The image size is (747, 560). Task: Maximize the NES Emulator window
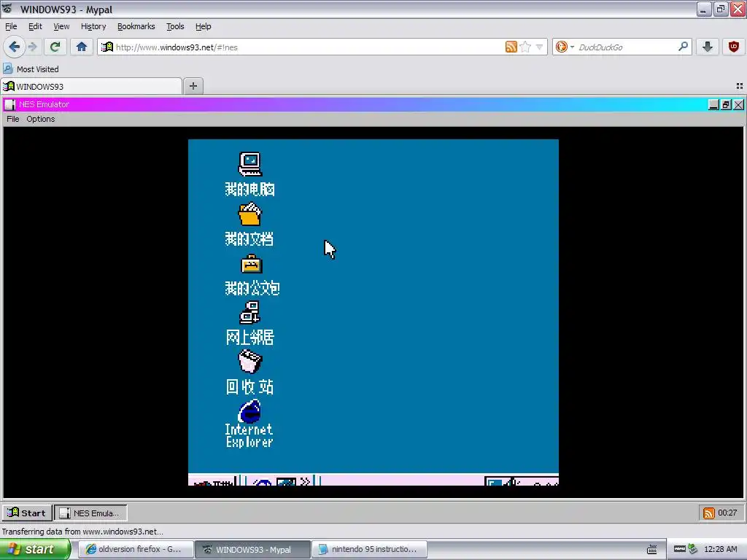click(x=726, y=105)
